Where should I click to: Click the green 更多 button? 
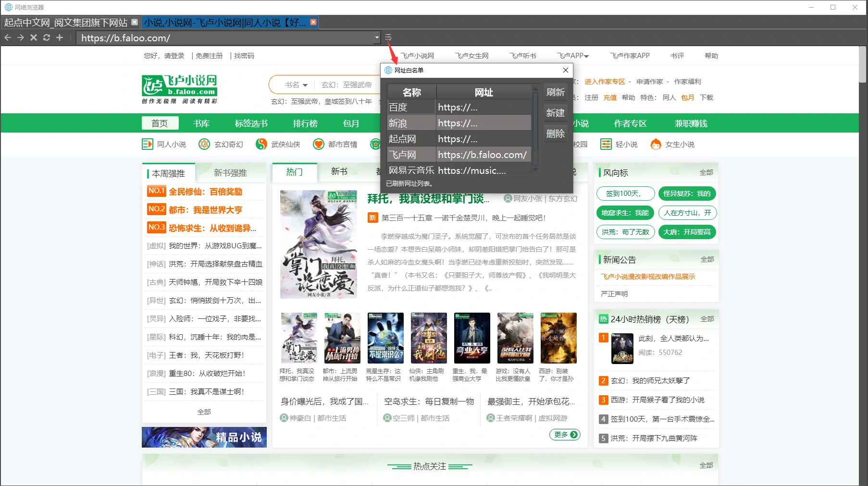click(565, 435)
